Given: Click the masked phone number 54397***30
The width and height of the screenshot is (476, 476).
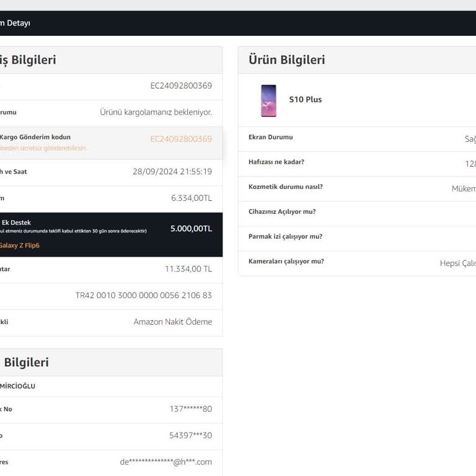Looking at the screenshot, I should [191, 435].
